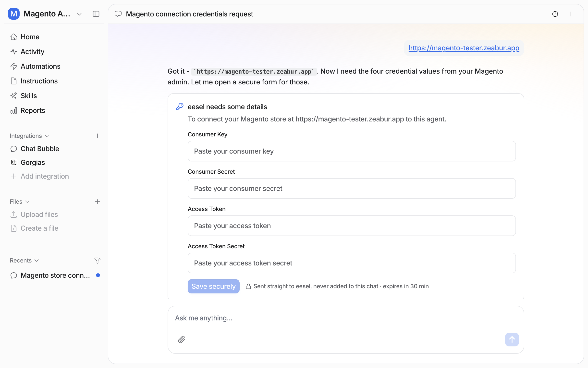Click the send arrow button
The image size is (588, 368).
coord(512,340)
